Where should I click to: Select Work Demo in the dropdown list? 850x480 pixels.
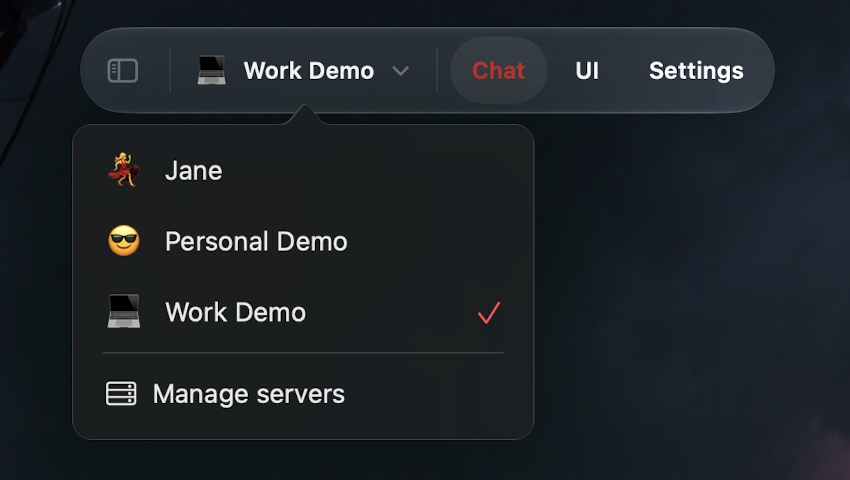click(303, 312)
